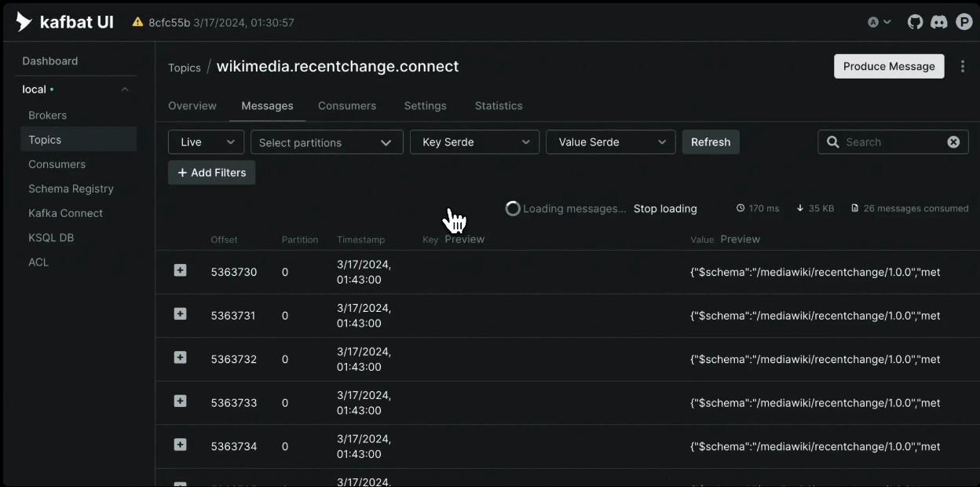
Task: Open Brokers in the sidebar
Action: pyautogui.click(x=48, y=115)
